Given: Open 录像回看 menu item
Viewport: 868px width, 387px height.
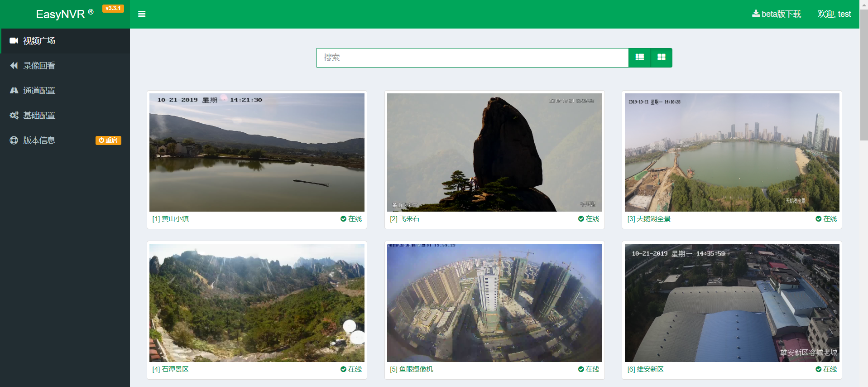Looking at the screenshot, I should point(65,66).
